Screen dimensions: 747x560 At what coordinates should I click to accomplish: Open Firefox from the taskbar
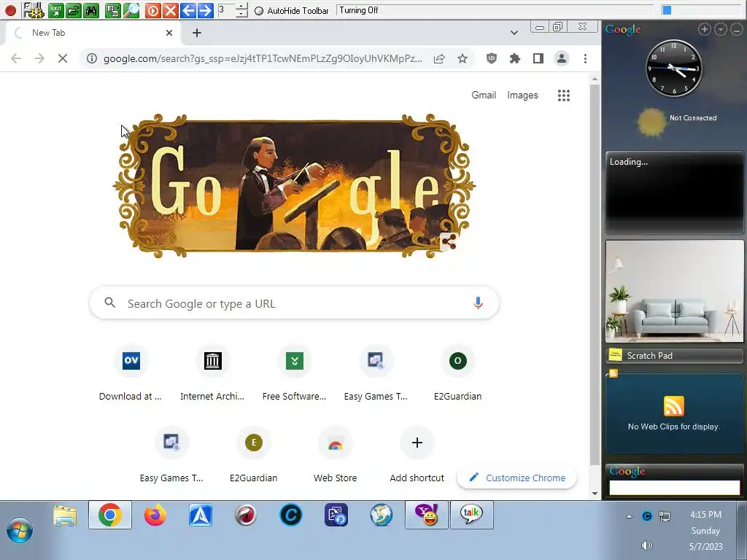tap(155, 516)
